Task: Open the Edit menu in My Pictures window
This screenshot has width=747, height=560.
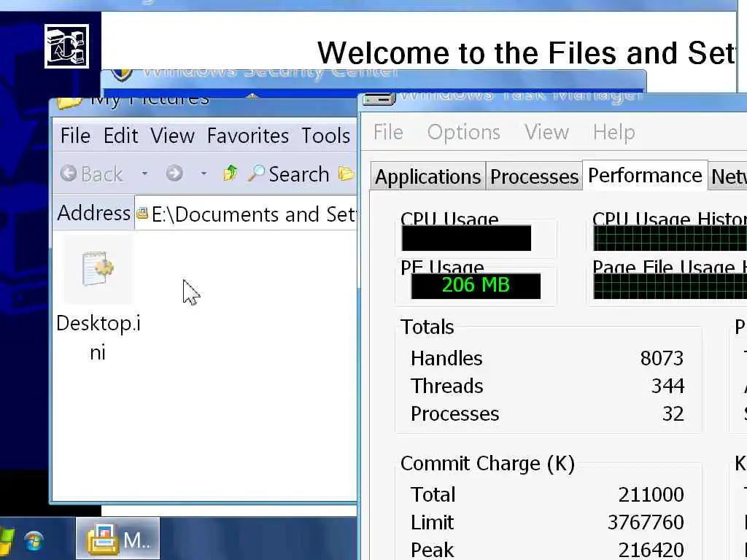Action: pos(121,136)
